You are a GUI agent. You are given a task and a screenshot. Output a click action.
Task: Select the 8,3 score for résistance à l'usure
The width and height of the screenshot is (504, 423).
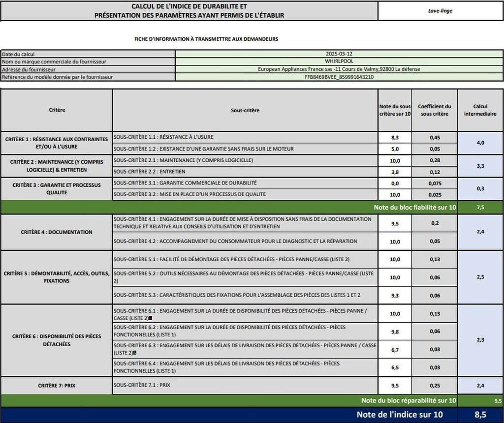click(395, 137)
